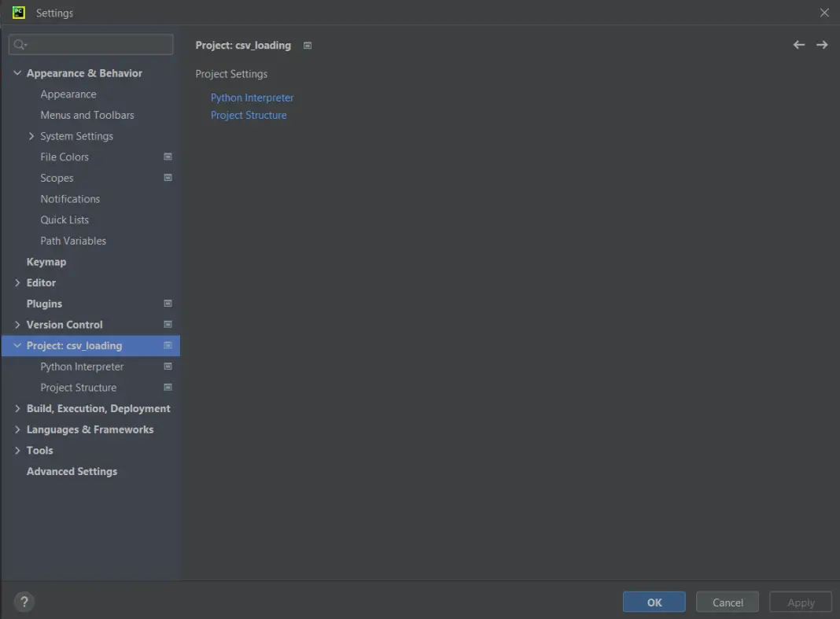Image resolution: width=840 pixels, height=619 pixels.
Task: Click project-level icon next to page title
Action: click(308, 46)
